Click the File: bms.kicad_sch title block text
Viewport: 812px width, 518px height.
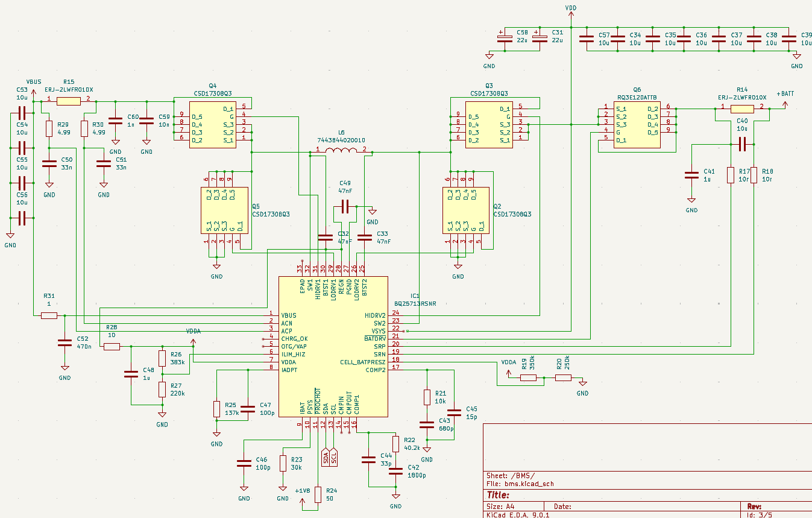click(x=520, y=484)
